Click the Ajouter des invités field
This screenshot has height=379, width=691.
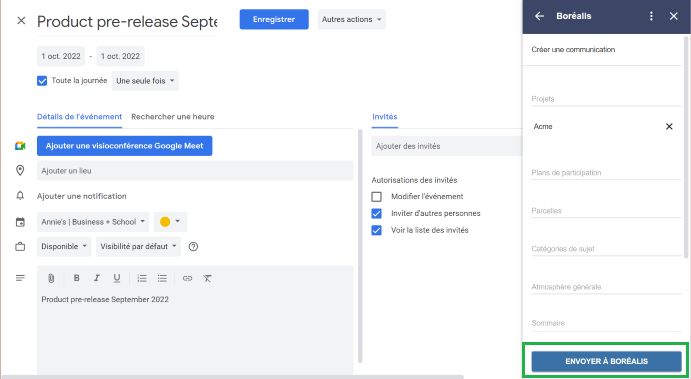447,146
